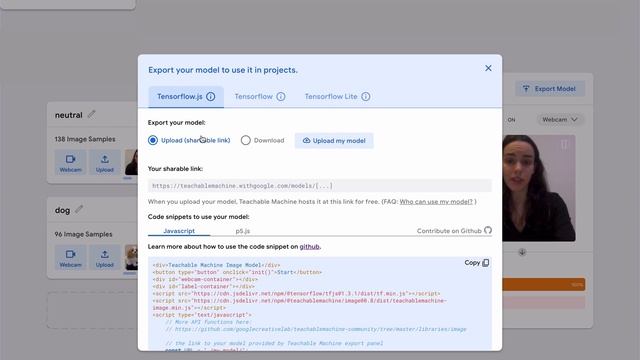The height and width of the screenshot is (360, 640).
Task: Click Upload button in neutral class
Action: [104, 162]
